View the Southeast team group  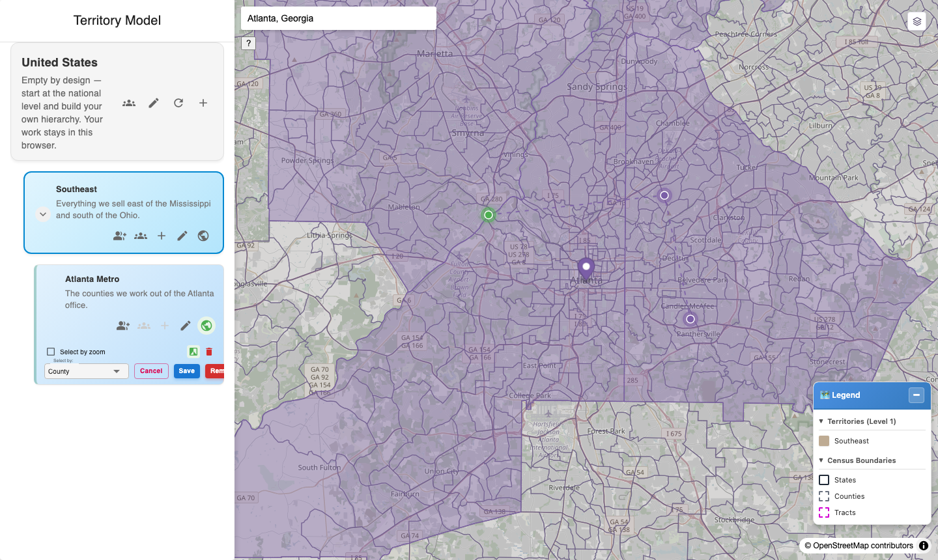pos(141,236)
